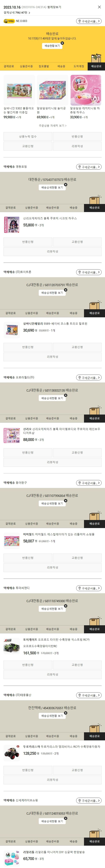Open address pill for 택배배송 영등포점
Screen dimensions: 105x868
(89, 167)
